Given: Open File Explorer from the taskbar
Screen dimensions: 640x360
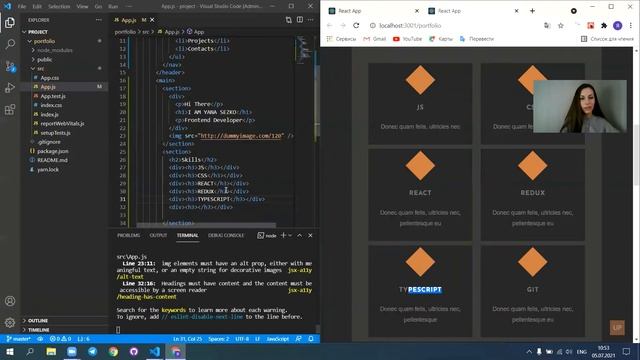Looking at the screenshot, I should point(51,352).
